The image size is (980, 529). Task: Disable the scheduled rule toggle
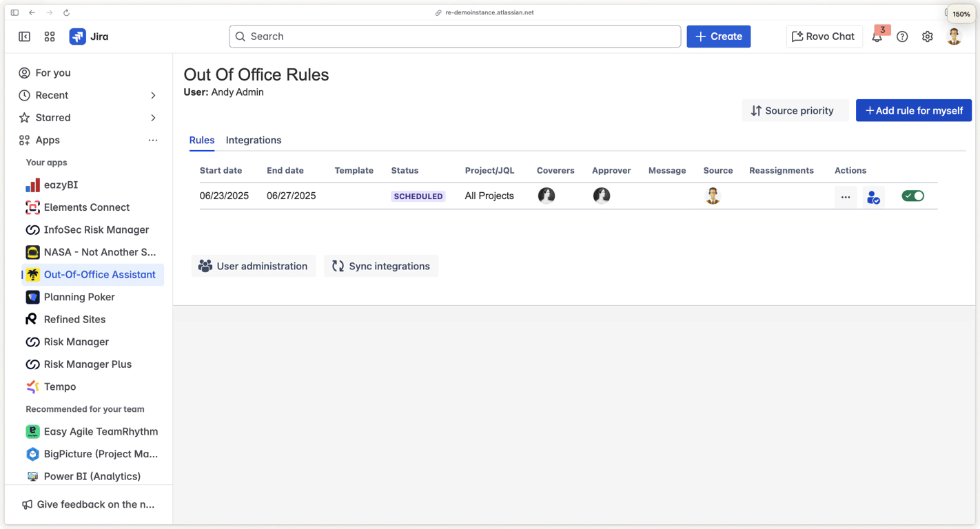click(912, 196)
